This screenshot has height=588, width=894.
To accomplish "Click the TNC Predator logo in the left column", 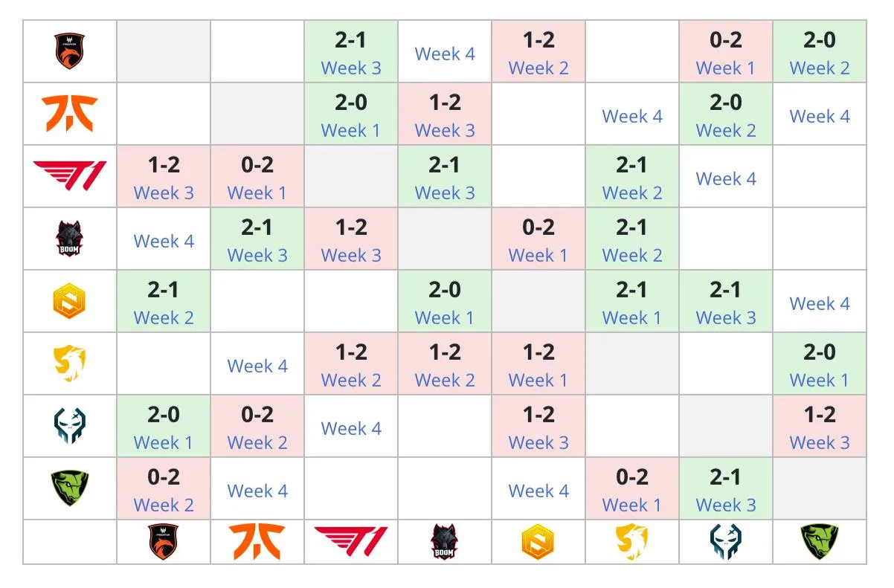I will click(x=70, y=51).
